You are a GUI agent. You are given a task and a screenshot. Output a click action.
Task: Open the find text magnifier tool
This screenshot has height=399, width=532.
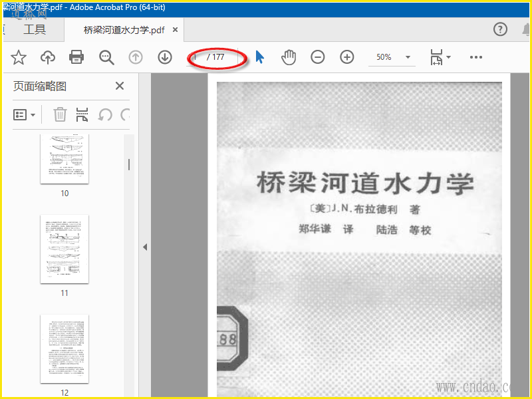tap(106, 57)
